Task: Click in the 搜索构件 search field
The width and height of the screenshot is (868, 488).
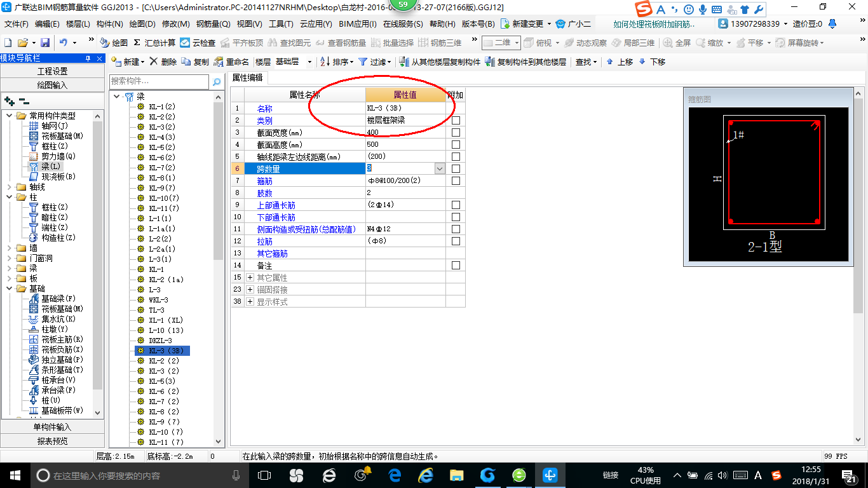Action: coord(159,81)
